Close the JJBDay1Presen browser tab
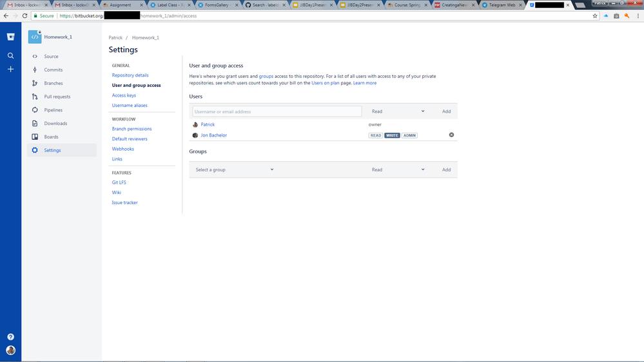Screen dimensions: 644x362 331,5
